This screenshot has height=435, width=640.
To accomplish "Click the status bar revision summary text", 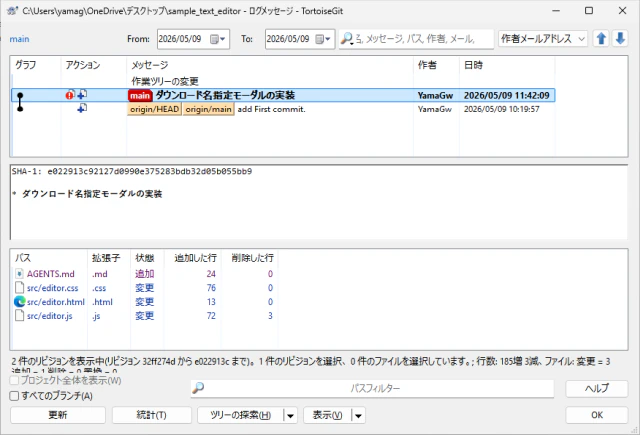I will [311, 362].
